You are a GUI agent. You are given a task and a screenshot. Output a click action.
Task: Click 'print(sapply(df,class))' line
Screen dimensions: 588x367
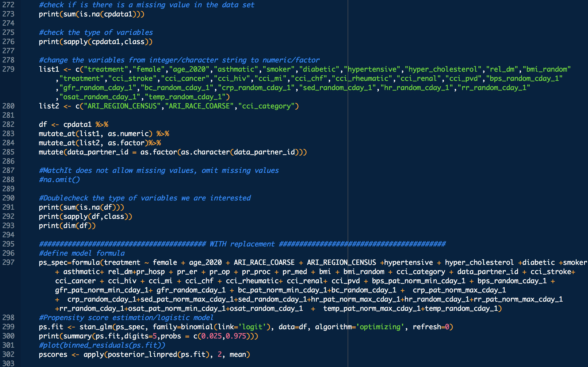tap(86, 216)
